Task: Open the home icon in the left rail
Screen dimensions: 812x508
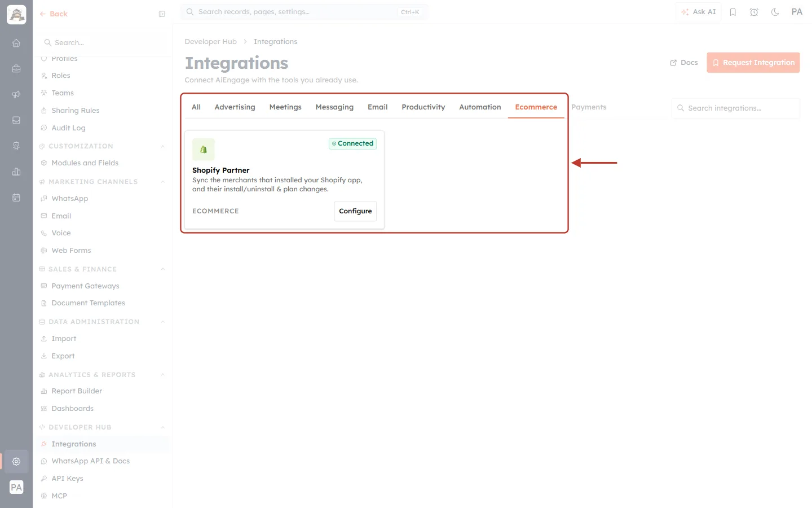Action: [16, 43]
